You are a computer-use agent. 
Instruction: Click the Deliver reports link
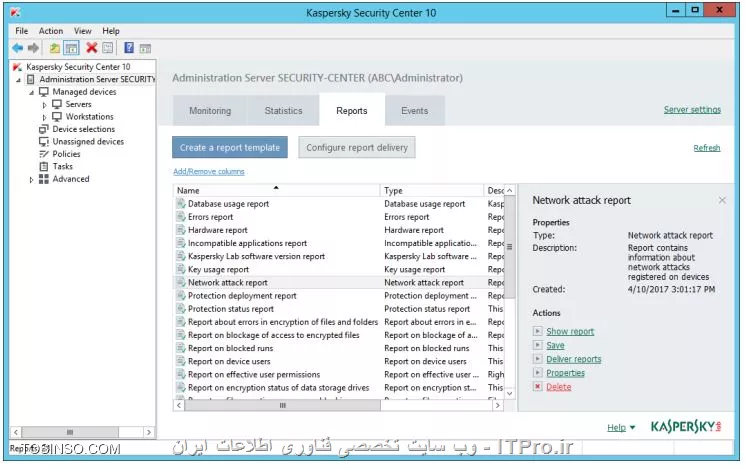point(573,359)
